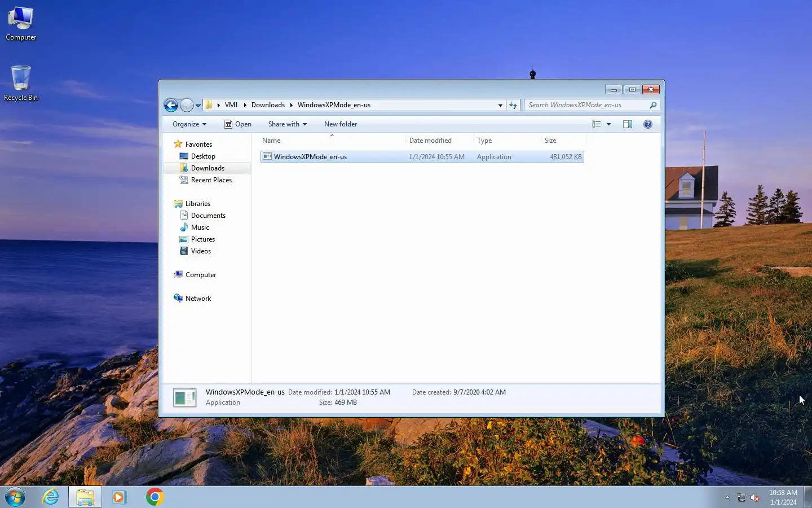Show hidden system tray icons
Image resolution: width=812 pixels, height=508 pixels.
[727, 497]
